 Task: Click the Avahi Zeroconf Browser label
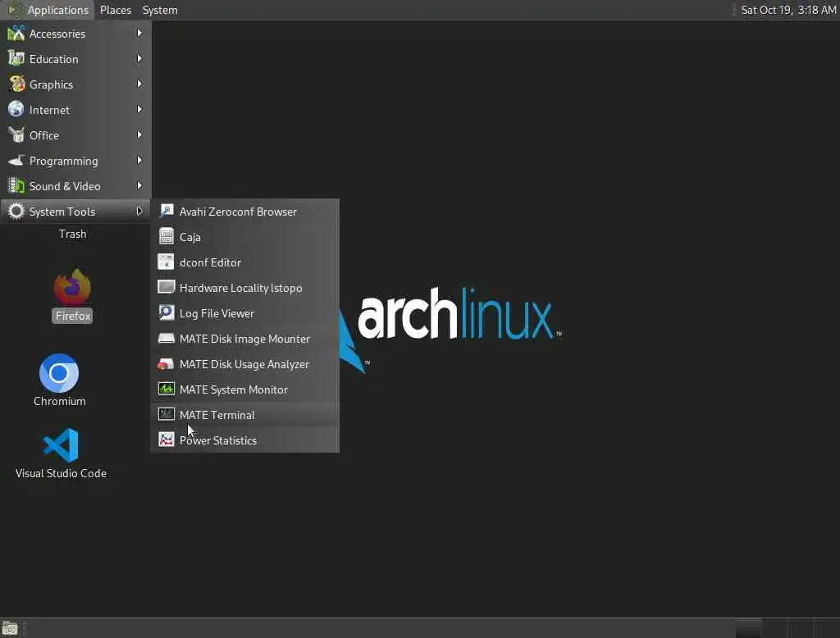pyautogui.click(x=238, y=212)
